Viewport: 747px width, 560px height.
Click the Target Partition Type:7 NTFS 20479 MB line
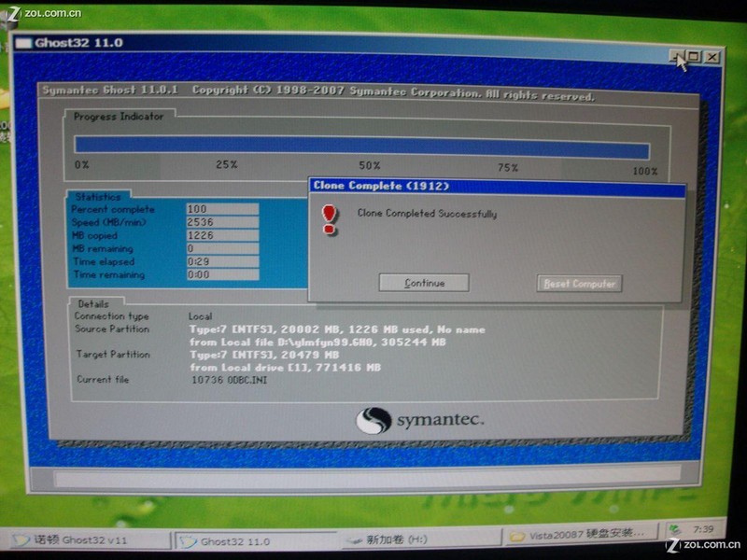coord(264,355)
